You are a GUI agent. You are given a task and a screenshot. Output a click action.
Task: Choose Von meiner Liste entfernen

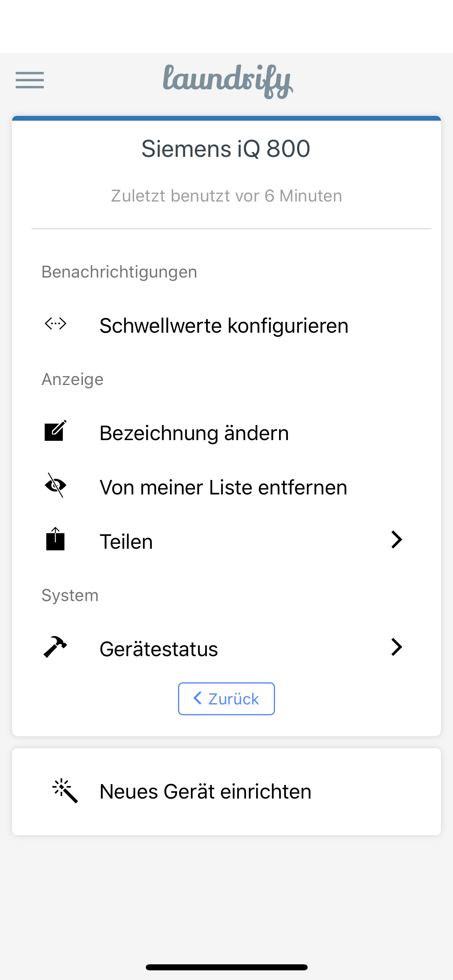[x=226, y=487]
